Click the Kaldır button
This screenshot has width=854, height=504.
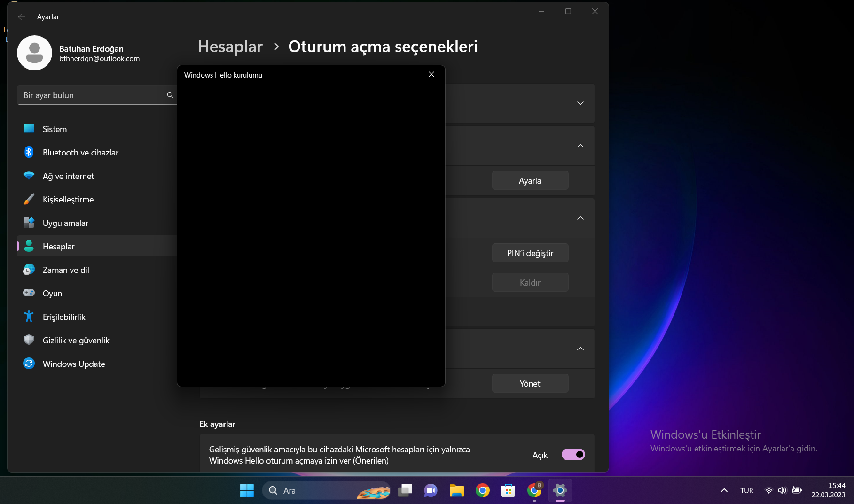point(530,282)
